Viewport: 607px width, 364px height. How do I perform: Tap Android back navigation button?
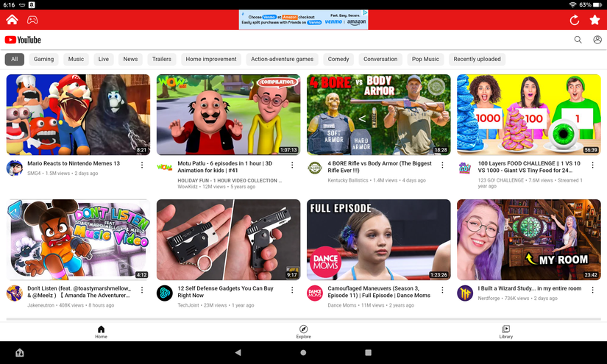click(x=238, y=352)
